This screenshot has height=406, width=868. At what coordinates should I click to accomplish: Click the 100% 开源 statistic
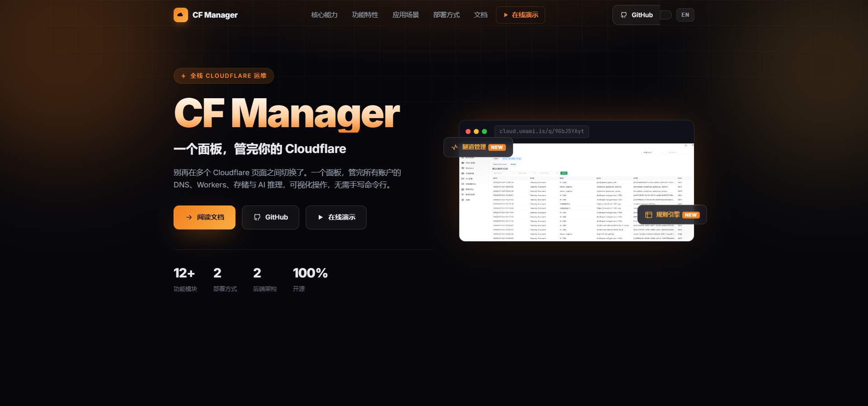(x=310, y=279)
